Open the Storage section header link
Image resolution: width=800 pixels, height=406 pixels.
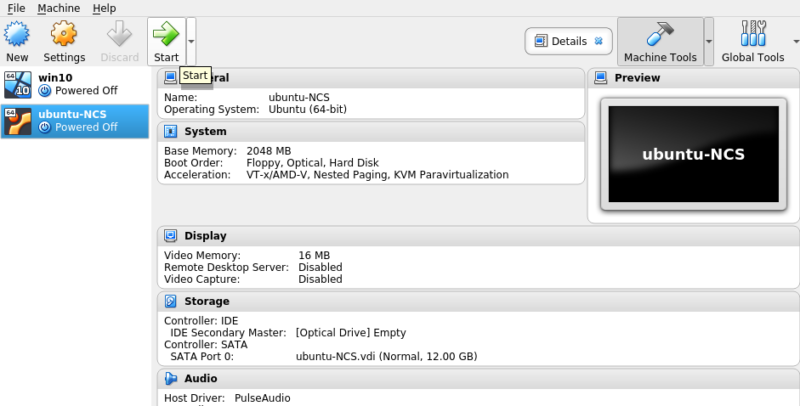[x=207, y=301]
